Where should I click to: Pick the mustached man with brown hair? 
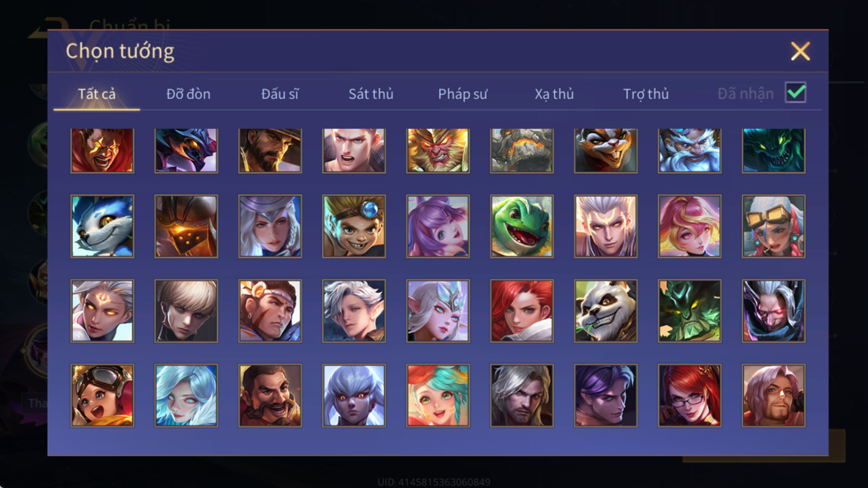(270, 395)
